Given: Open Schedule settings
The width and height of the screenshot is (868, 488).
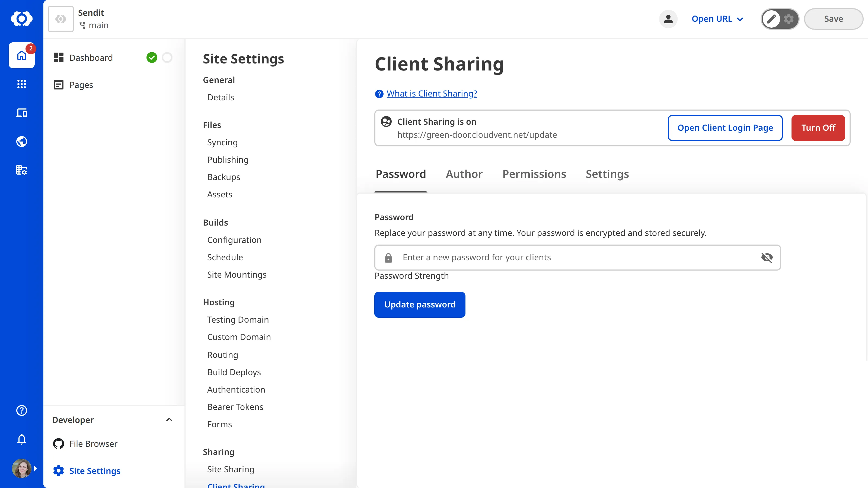Looking at the screenshot, I should click(225, 257).
